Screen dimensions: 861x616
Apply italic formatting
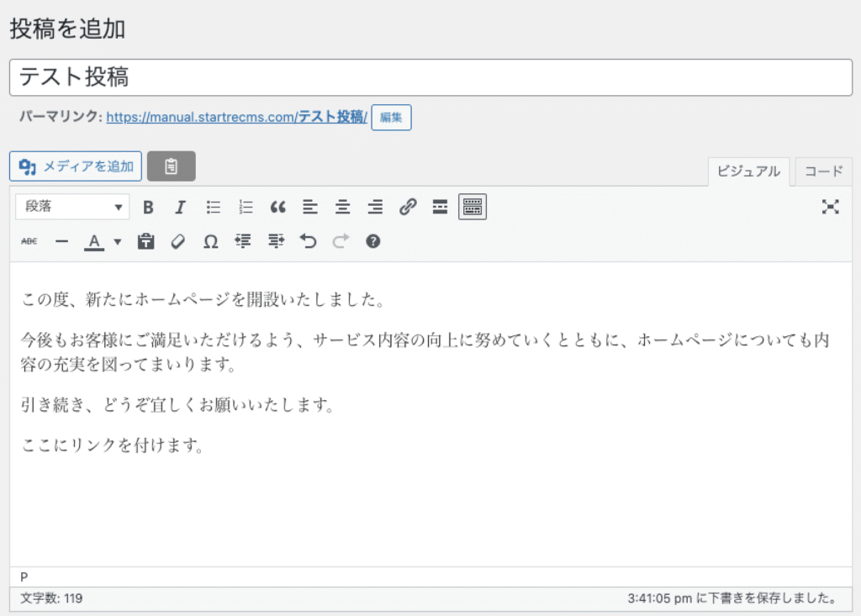(x=180, y=208)
